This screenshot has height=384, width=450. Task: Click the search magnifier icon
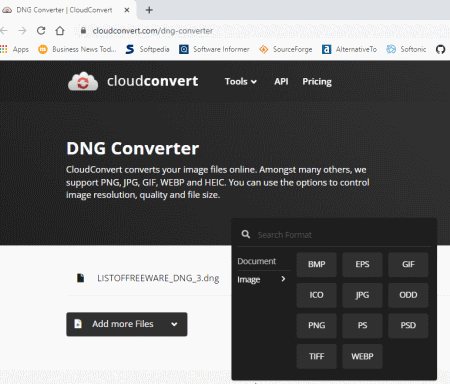pos(246,234)
